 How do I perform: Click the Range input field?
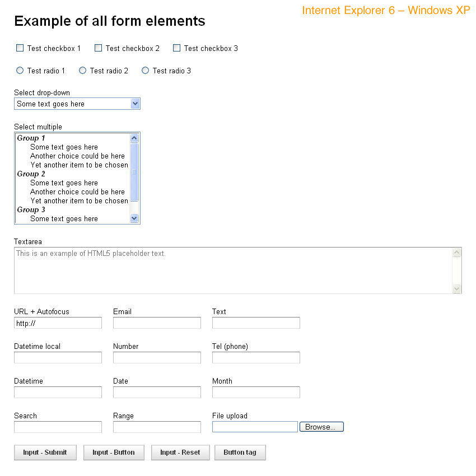[157, 427]
